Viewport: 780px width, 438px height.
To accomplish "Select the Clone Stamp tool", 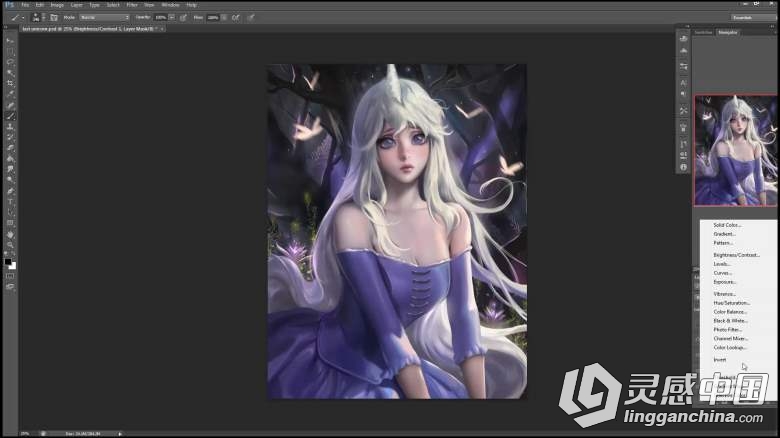I will (10, 127).
